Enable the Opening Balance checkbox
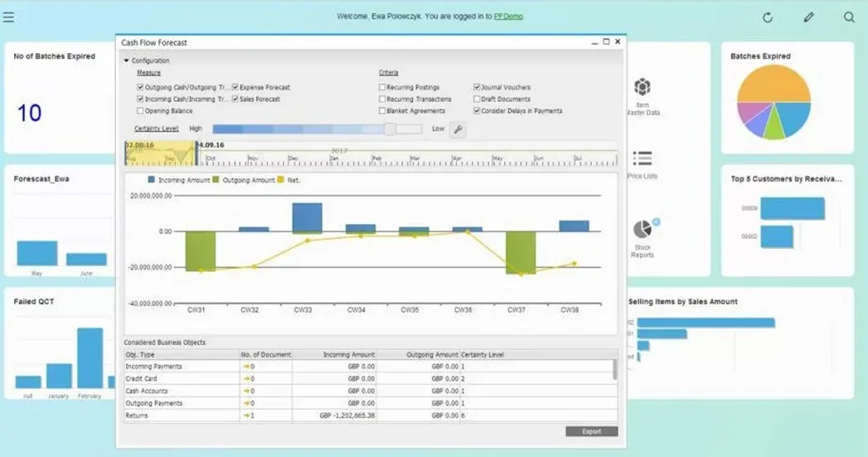The height and width of the screenshot is (457, 868). (140, 110)
